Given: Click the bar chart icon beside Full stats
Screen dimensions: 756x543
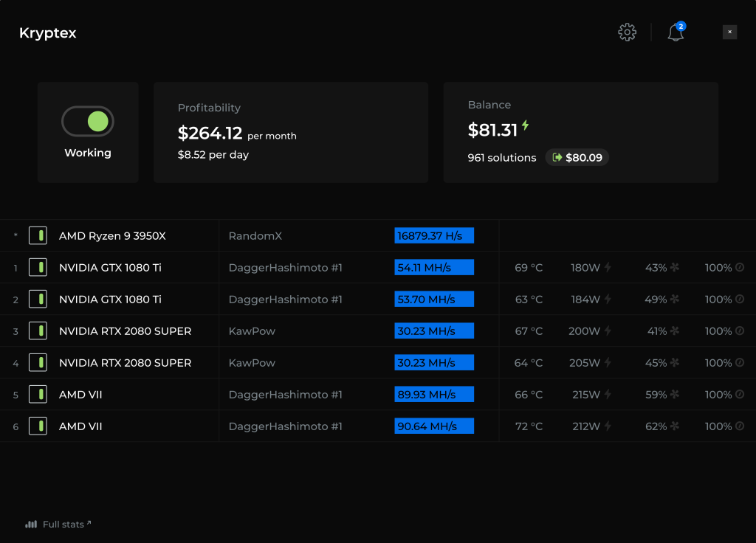Looking at the screenshot, I should click(30, 524).
